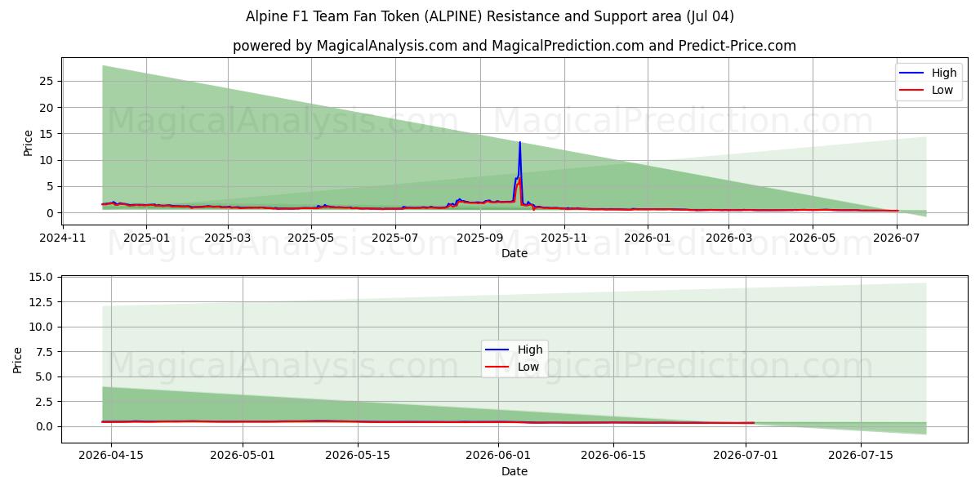Click the '2026-03' date tick label
This screenshot has width=980, height=490.
tap(728, 238)
